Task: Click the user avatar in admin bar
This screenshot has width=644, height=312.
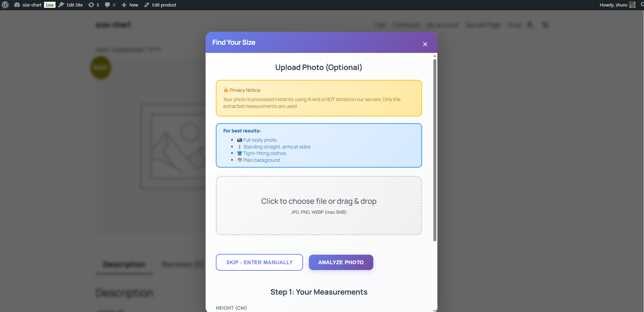Action: point(632,5)
